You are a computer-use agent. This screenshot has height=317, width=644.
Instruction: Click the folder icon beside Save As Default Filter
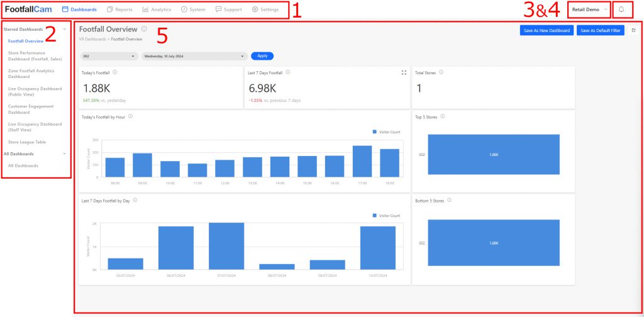tap(633, 30)
